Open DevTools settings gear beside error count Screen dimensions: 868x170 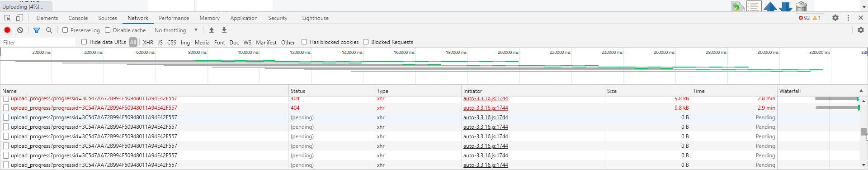click(x=835, y=18)
